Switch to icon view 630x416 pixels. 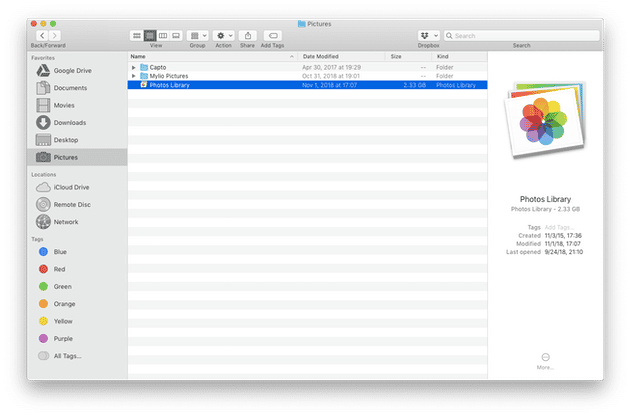pos(137,35)
